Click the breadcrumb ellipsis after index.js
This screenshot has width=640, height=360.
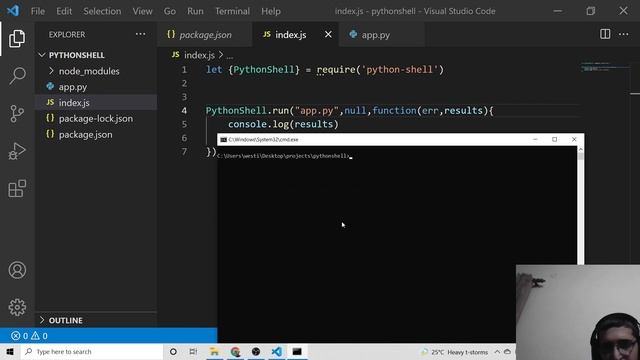pos(230,55)
